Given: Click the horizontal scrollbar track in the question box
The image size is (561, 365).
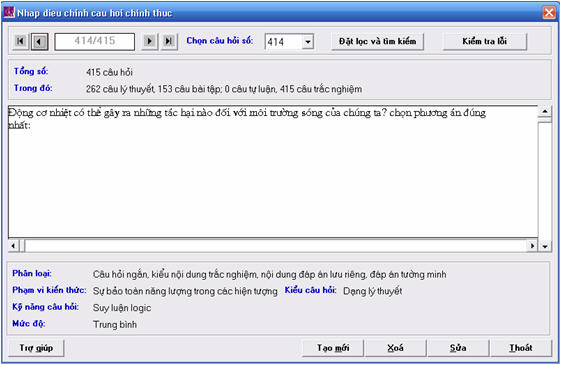Looking at the screenshot, I should tap(275, 246).
